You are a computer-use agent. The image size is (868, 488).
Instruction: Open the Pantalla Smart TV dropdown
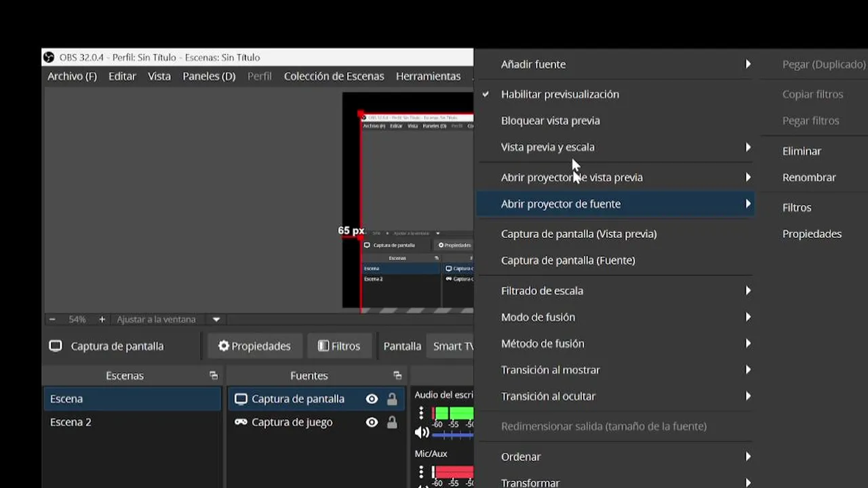coord(450,346)
